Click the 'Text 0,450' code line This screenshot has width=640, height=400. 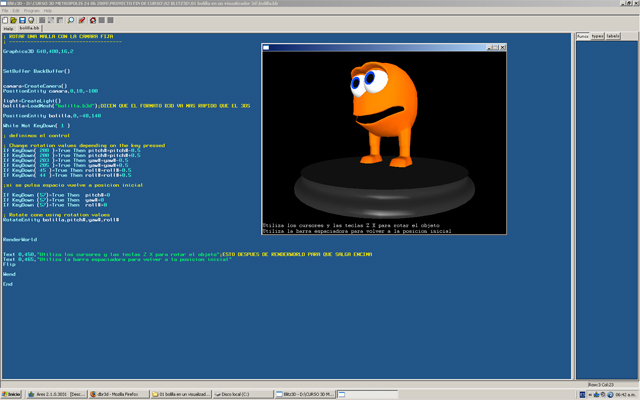188,254
